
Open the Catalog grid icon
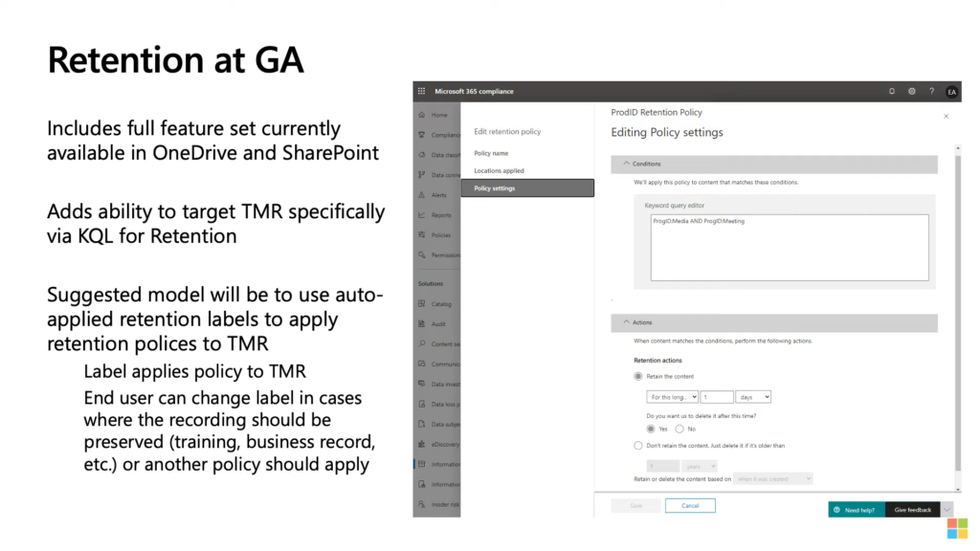pos(422,303)
